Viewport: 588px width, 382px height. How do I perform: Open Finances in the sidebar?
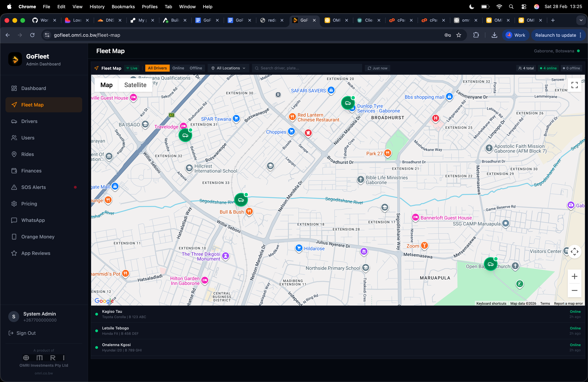pyautogui.click(x=44, y=171)
